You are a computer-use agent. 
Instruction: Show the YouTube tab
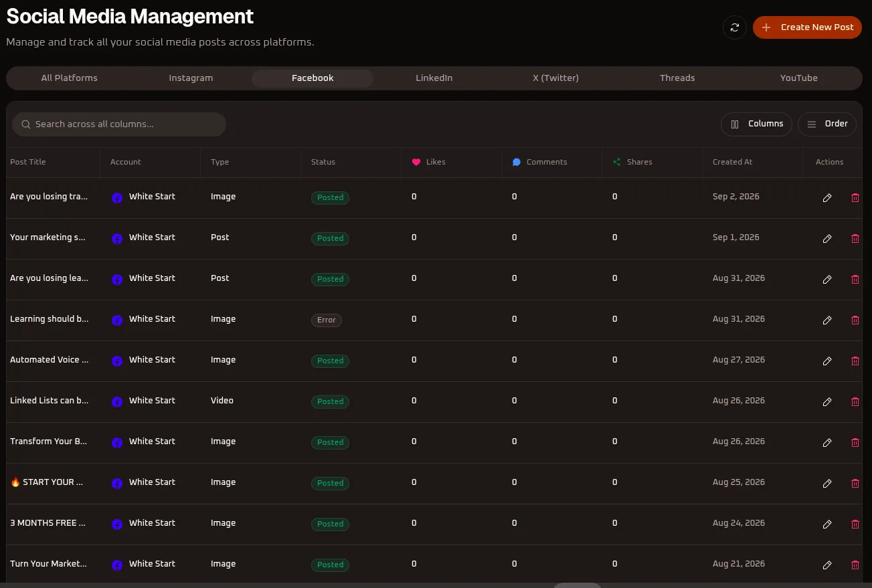(799, 78)
